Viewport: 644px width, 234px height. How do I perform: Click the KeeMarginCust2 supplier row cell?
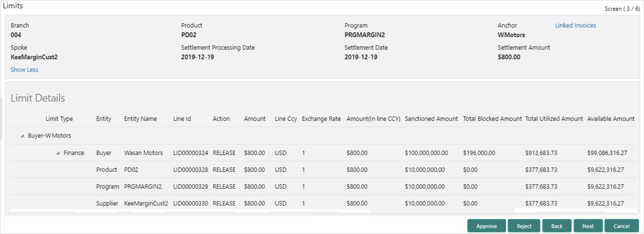(146, 203)
